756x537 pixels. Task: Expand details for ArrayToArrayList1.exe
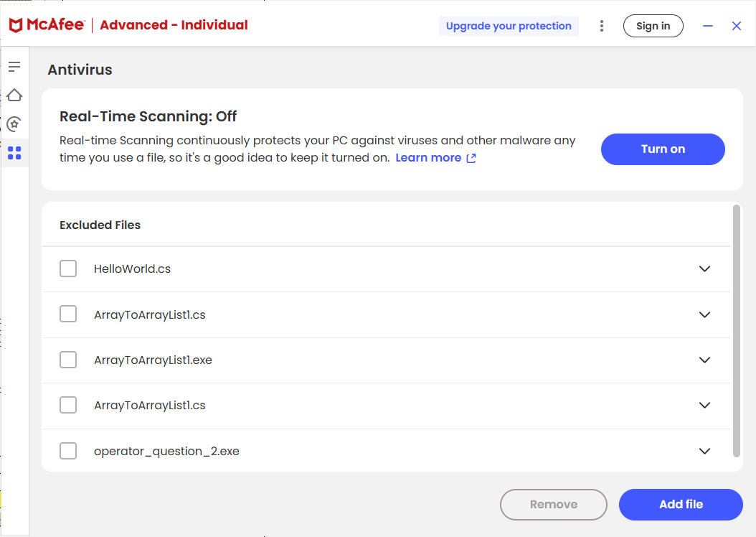[x=704, y=360]
